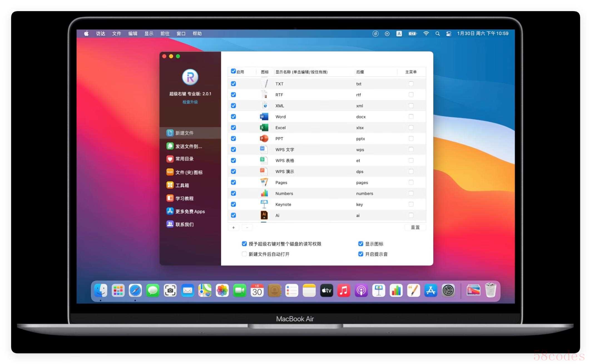Open the 文件 menu
Image resolution: width=589 pixels, height=364 pixels.
click(x=117, y=34)
